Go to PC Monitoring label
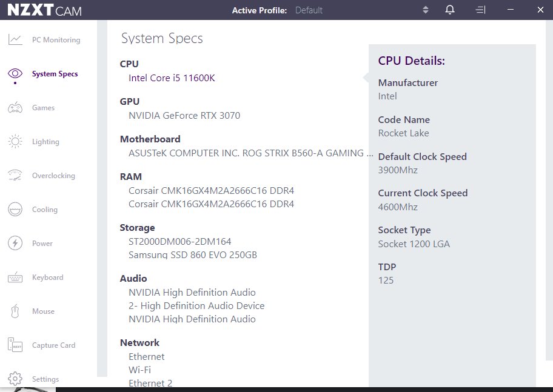Viewport: 553px width, 392px height. [56, 40]
